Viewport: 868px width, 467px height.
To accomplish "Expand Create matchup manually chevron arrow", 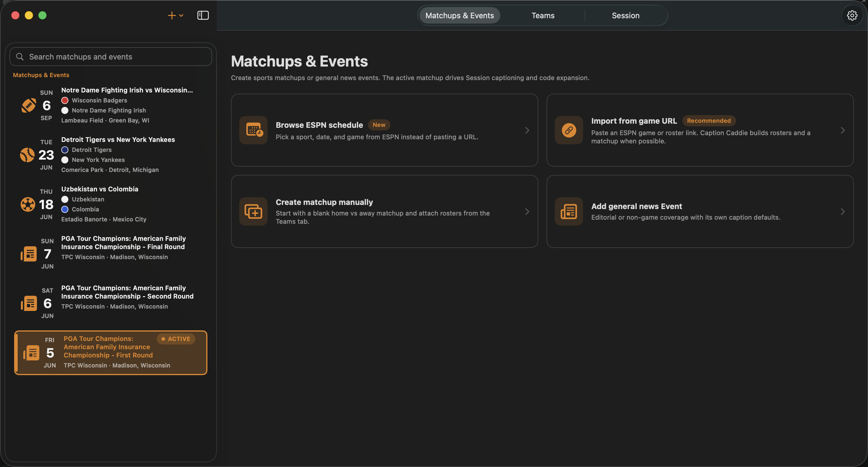I will [527, 211].
